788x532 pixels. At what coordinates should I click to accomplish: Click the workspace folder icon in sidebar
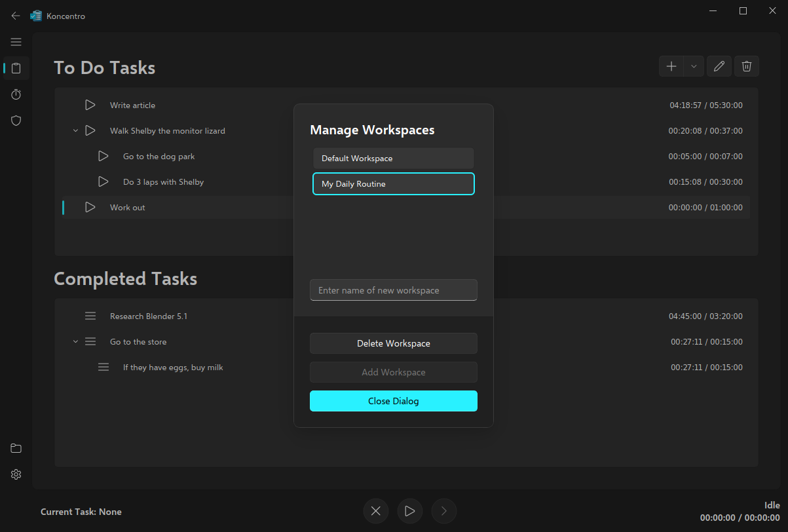16,448
